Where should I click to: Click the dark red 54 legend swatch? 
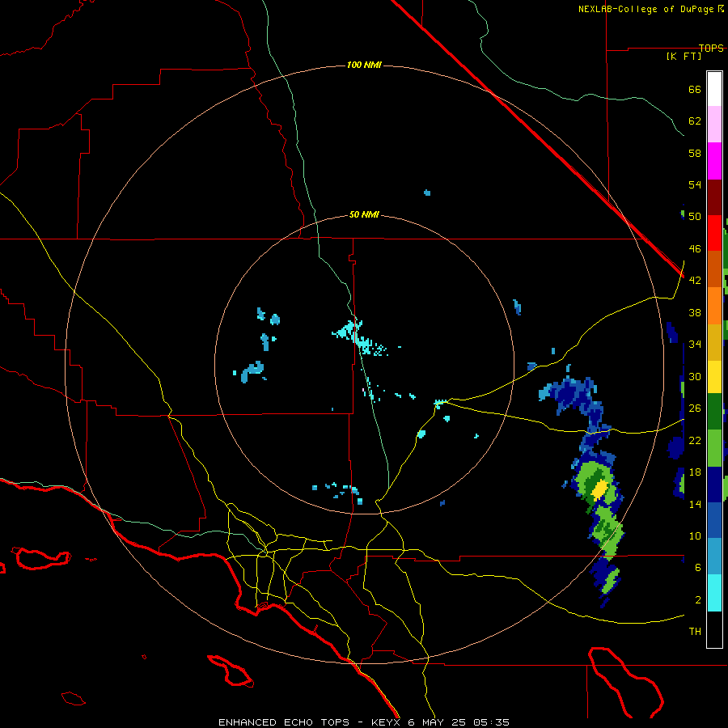[714, 197]
